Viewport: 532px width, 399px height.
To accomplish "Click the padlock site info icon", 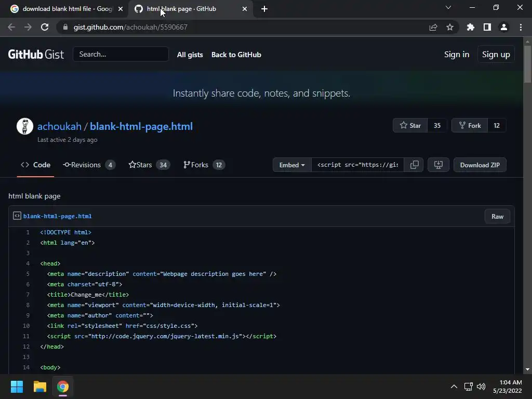I will [65, 27].
